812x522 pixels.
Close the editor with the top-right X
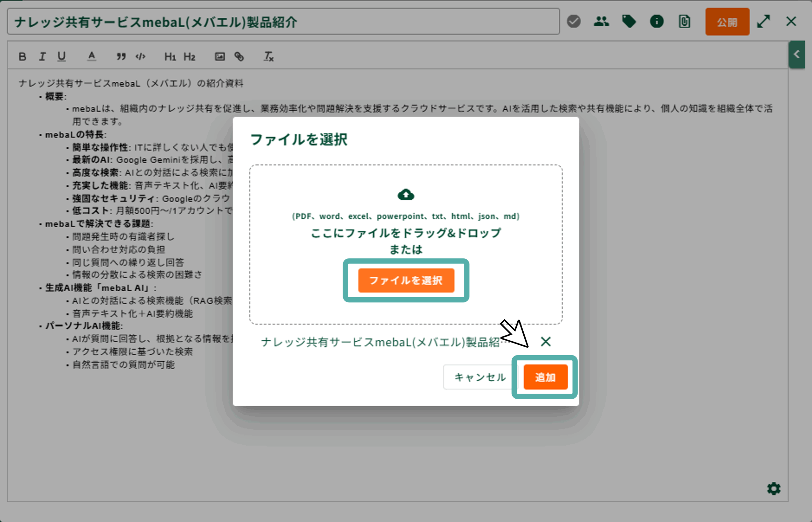coord(791,21)
